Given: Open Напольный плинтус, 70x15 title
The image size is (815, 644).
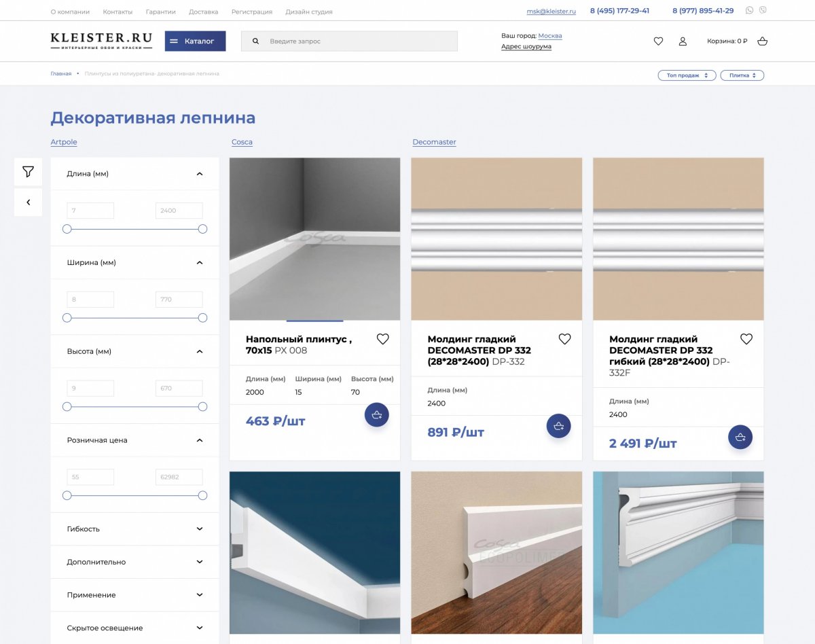Looking at the screenshot, I should [299, 344].
